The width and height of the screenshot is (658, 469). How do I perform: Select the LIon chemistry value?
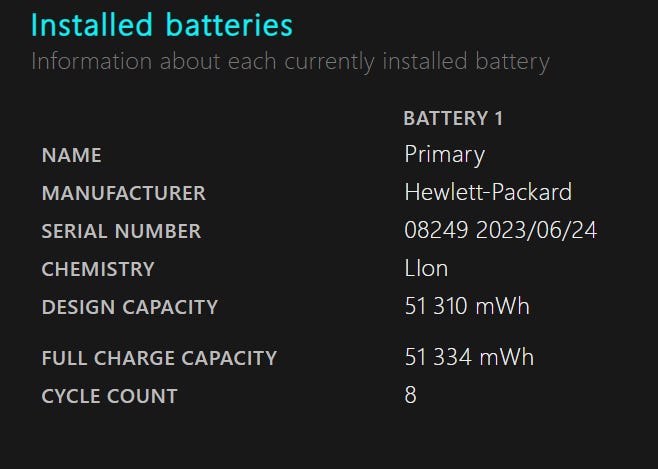[426, 268]
